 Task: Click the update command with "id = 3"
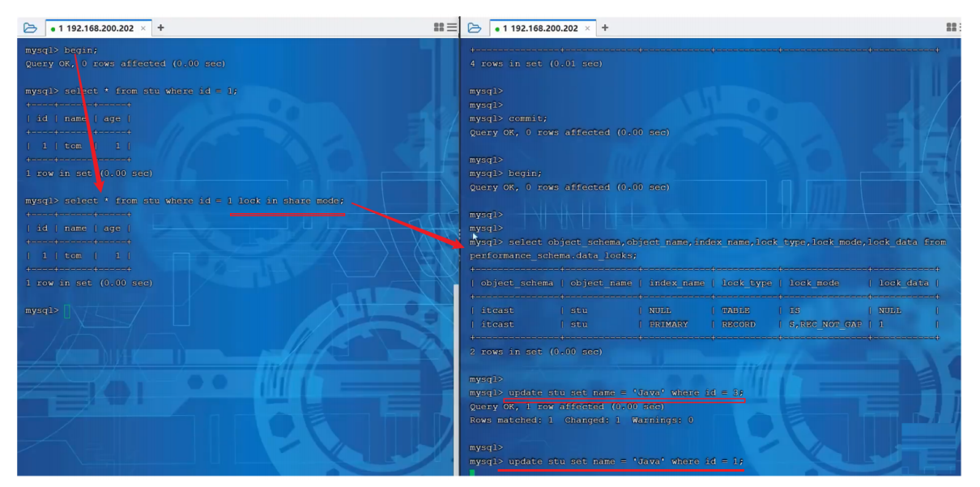coord(626,392)
